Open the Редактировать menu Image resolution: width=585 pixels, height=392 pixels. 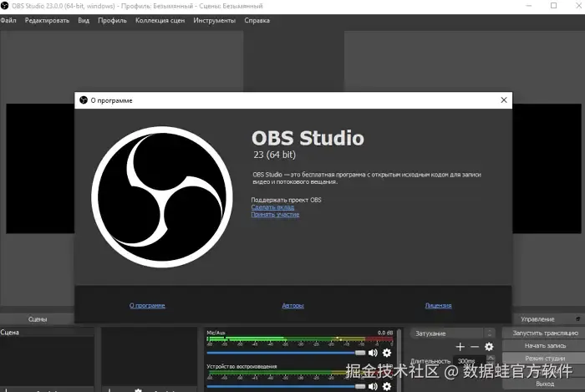[47, 21]
